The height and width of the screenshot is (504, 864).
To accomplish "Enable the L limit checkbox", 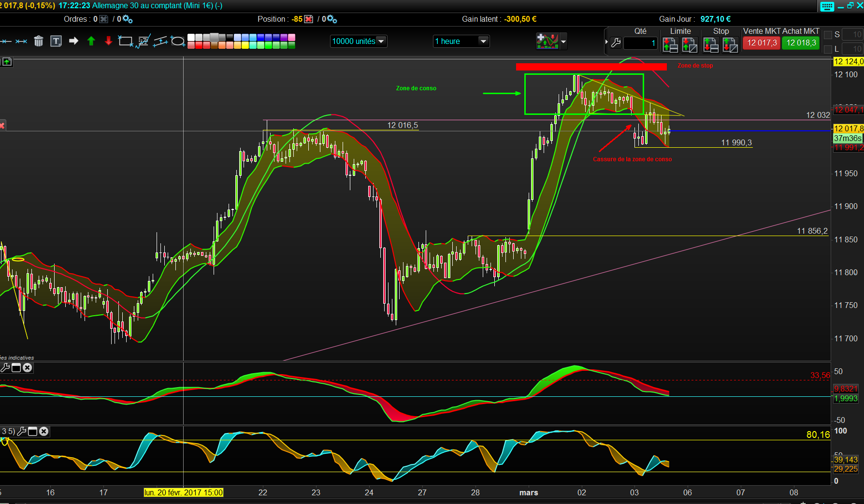I will [x=828, y=49].
